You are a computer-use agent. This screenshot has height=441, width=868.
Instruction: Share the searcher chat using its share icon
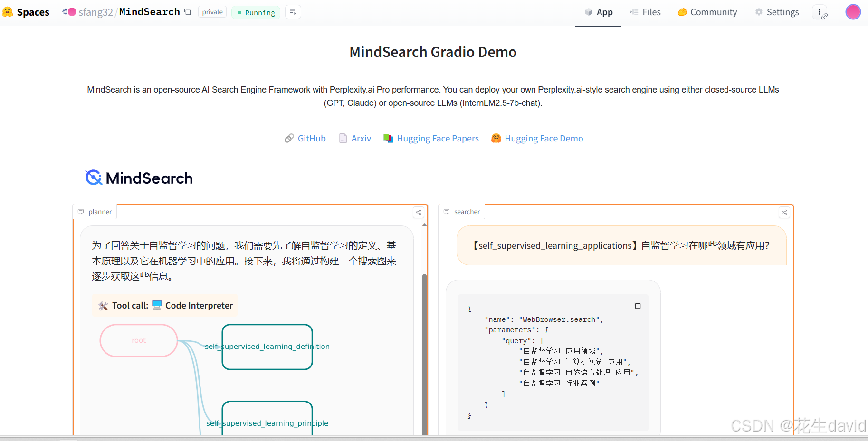(784, 212)
